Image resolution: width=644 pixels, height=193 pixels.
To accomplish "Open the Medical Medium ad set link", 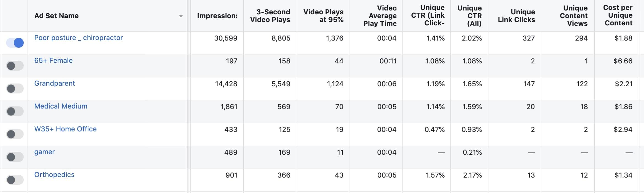I will point(61,106).
